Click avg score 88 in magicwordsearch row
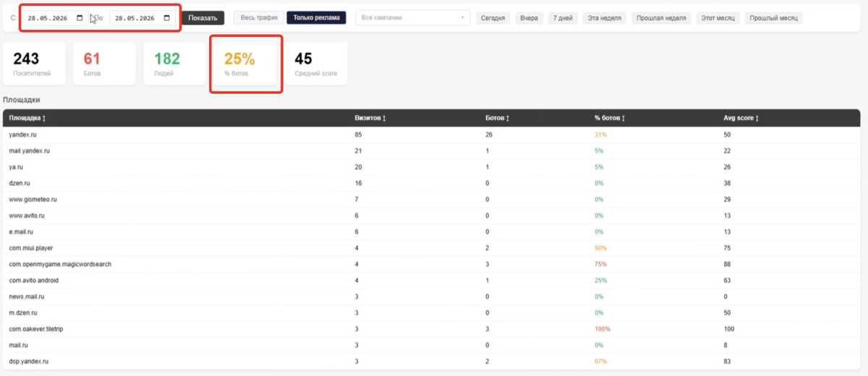868x376 pixels. [727, 264]
